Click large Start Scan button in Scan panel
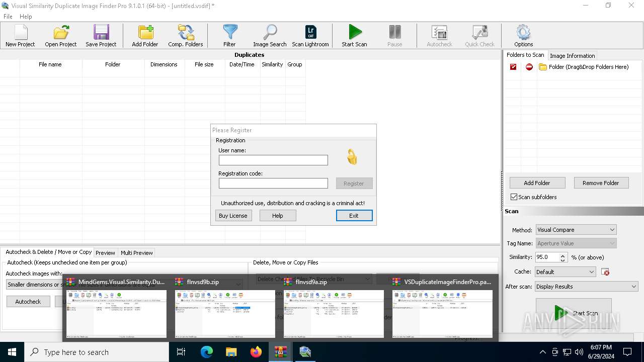644x362 pixels. point(574,313)
